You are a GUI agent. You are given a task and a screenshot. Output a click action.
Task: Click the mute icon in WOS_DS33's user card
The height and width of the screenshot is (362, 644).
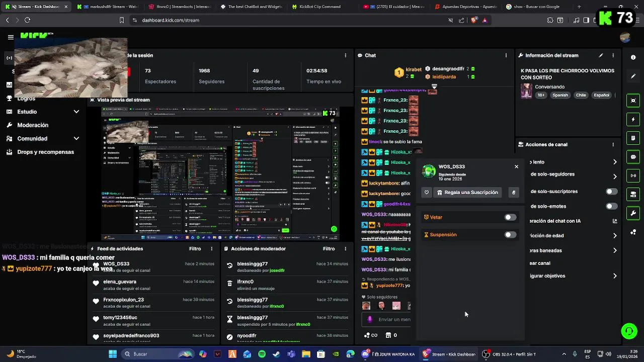(x=514, y=193)
